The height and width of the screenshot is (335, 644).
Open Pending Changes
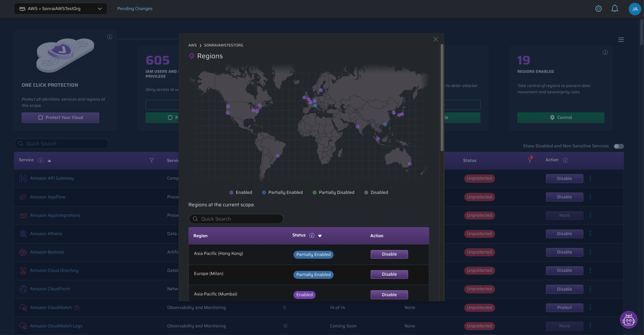pos(135,9)
